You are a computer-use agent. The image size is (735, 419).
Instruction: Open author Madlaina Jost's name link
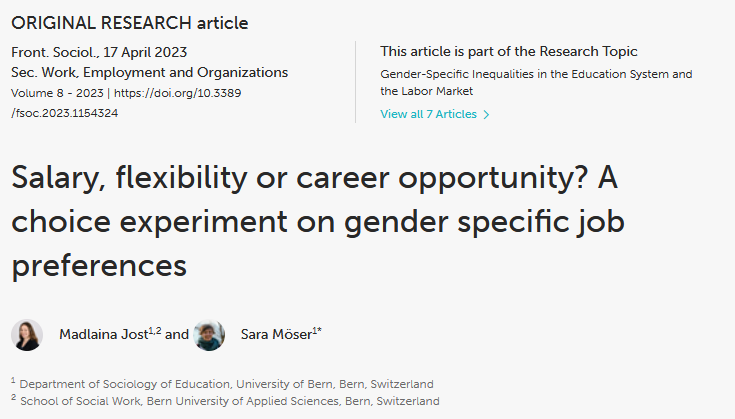pos(104,334)
